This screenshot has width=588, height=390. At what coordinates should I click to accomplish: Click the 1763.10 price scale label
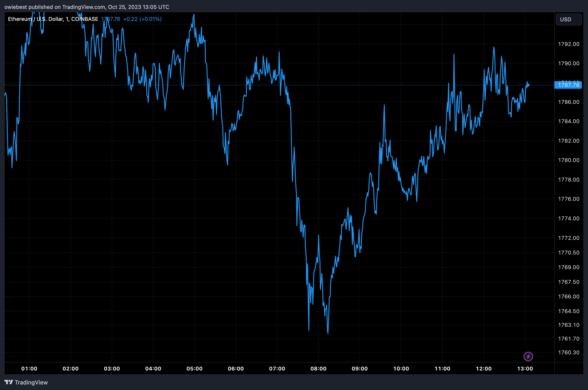pos(569,325)
